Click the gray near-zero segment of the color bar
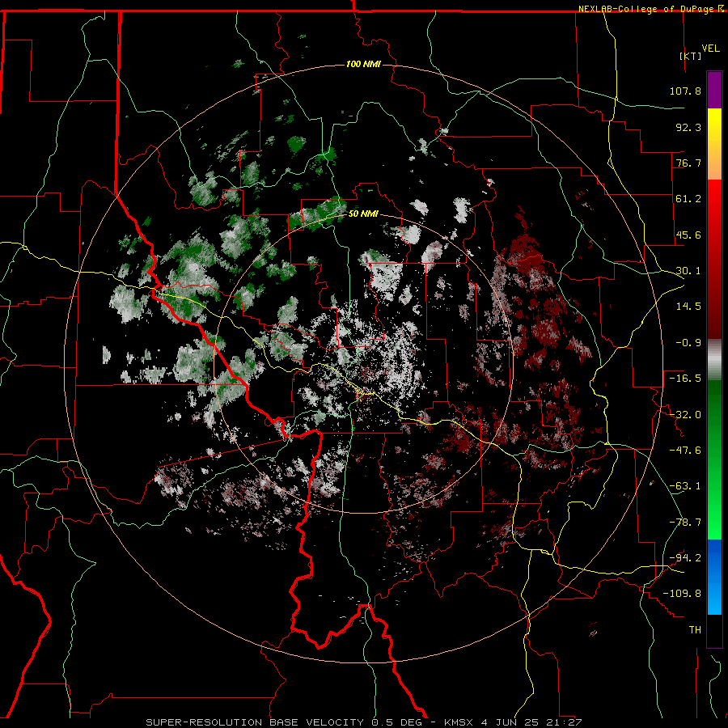728x728 pixels. (714, 360)
